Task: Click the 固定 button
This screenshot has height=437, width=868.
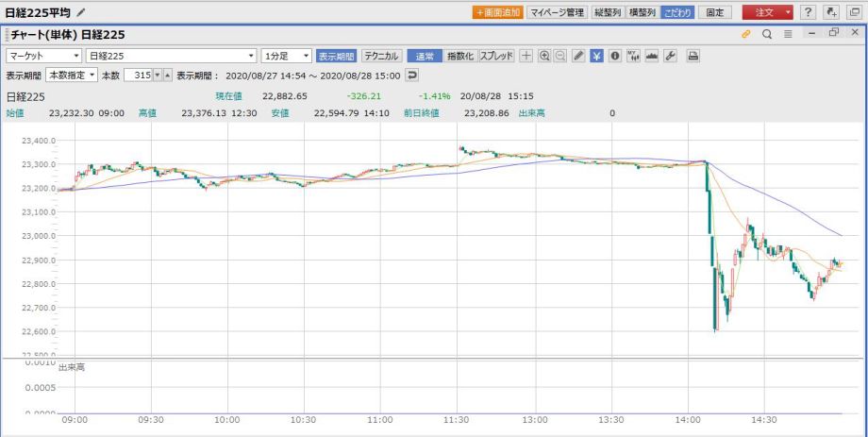Action: 714,12
